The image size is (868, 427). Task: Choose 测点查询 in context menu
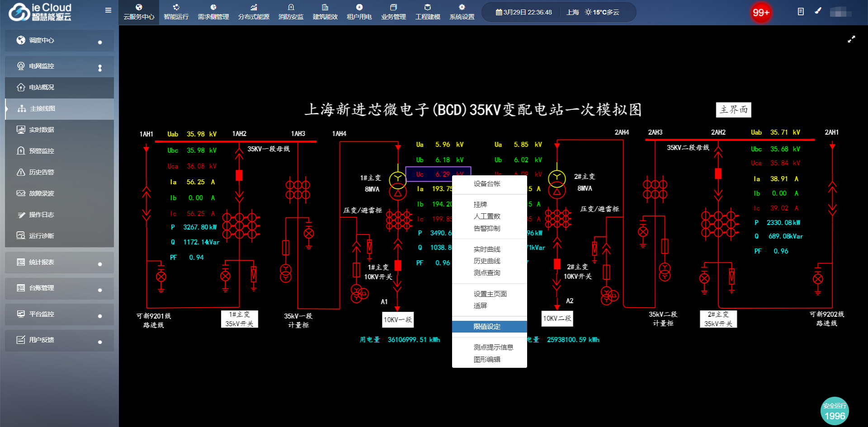(489, 273)
